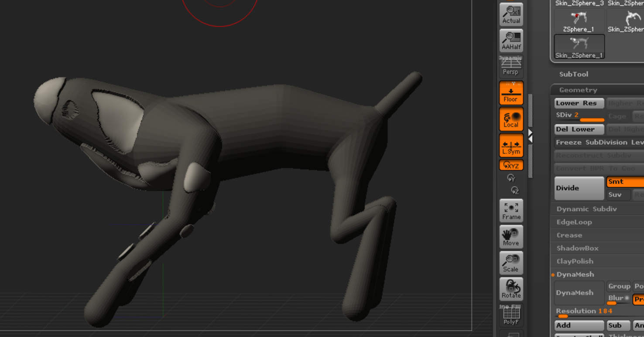Adjust the SDiv subdivision level slider
644x337 pixels.
[x=579, y=116]
